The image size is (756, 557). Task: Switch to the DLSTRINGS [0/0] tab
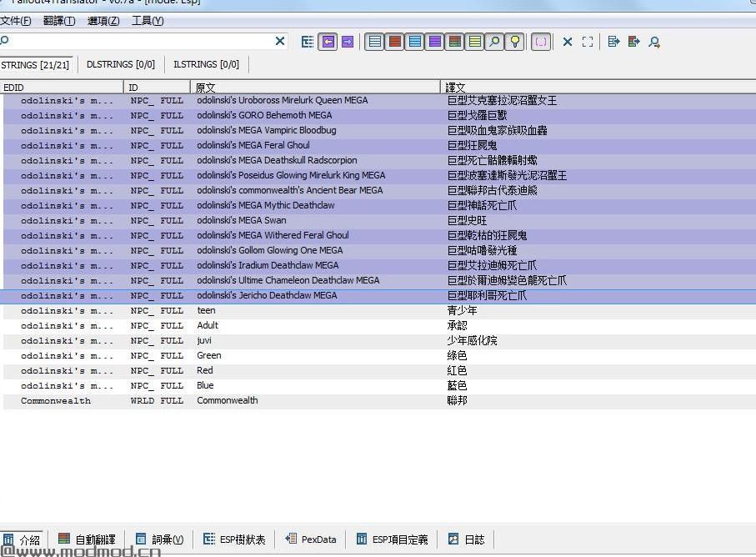coord(121,64)
